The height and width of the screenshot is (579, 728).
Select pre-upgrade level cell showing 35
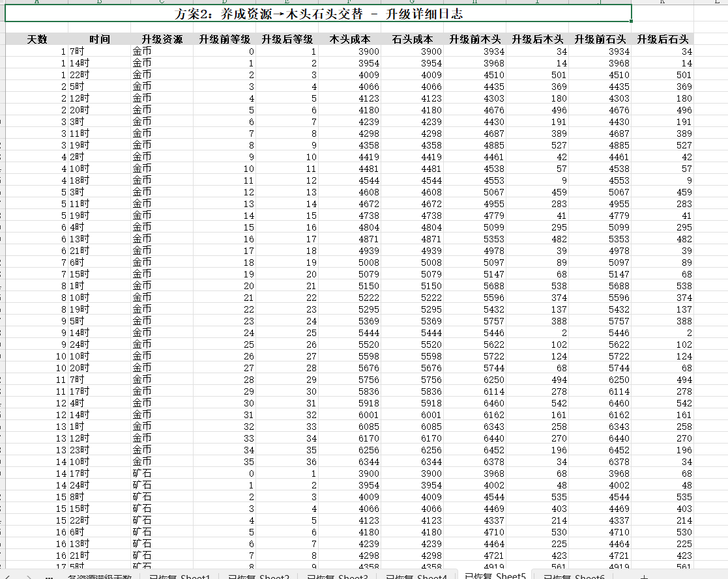click(225, 462)
